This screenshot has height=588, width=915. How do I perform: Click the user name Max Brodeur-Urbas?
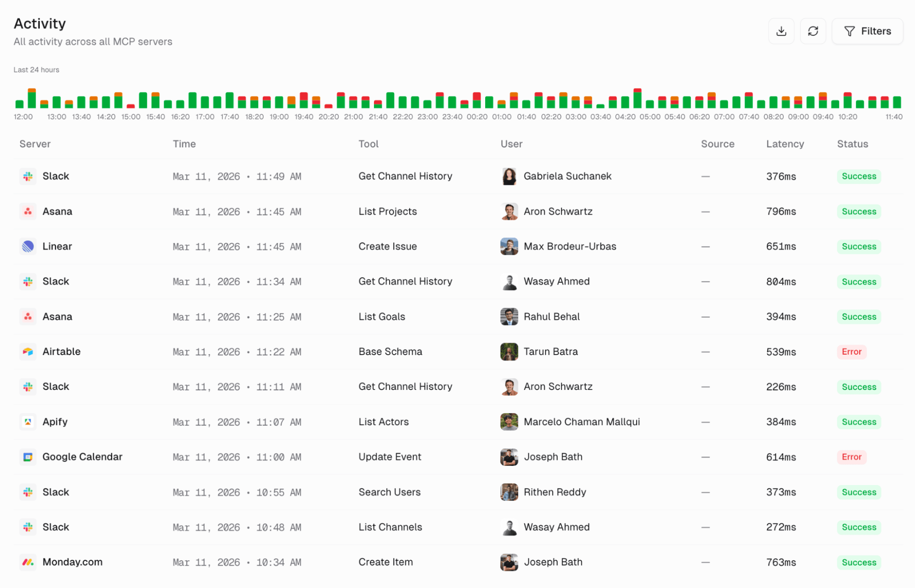[570, 246]
